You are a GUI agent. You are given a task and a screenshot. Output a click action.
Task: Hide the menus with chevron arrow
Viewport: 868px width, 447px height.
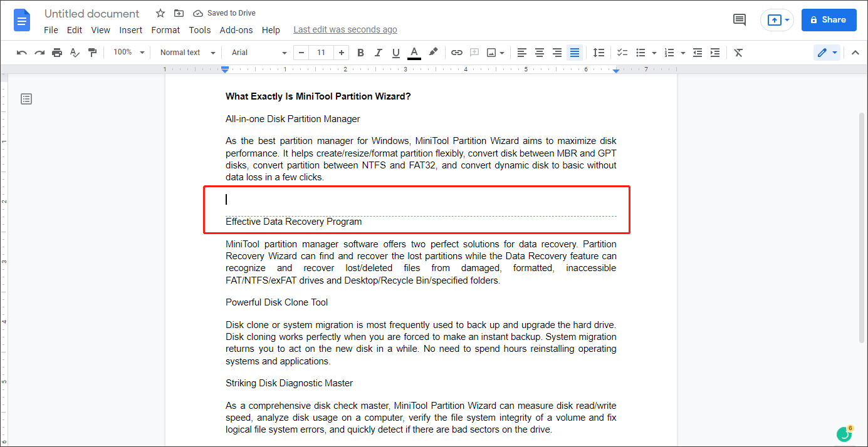tap(855, 53)
